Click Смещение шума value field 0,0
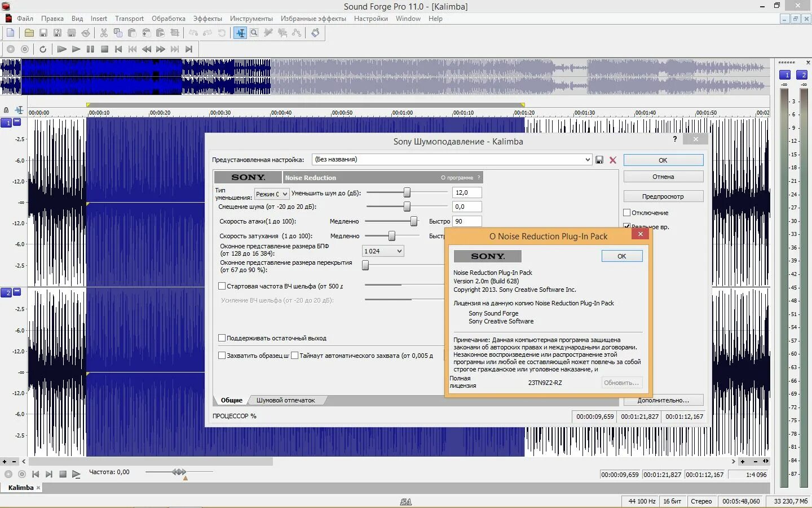The width and height of the screenshot is (812, 508). [x=467, y=207]
